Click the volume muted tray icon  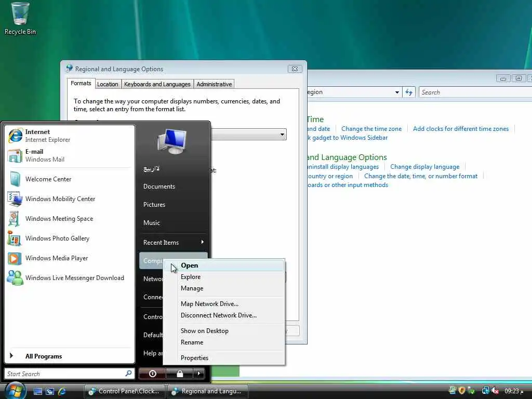[495, 391]
